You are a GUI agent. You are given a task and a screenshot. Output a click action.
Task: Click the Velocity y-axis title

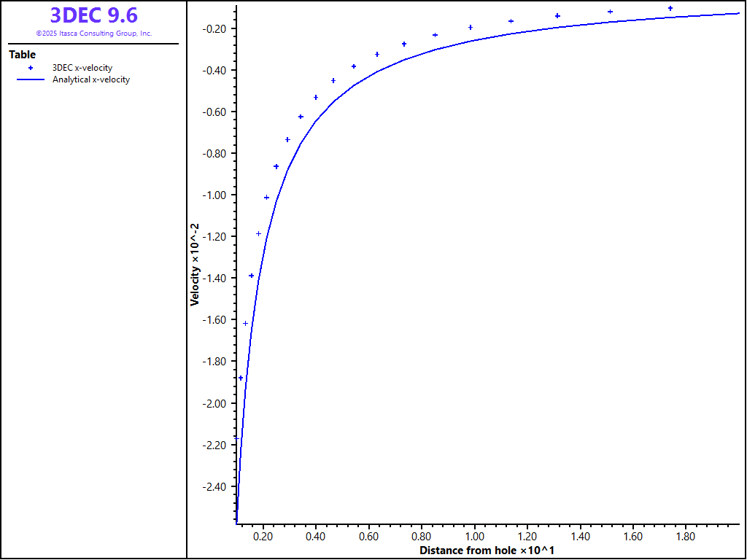195,264
